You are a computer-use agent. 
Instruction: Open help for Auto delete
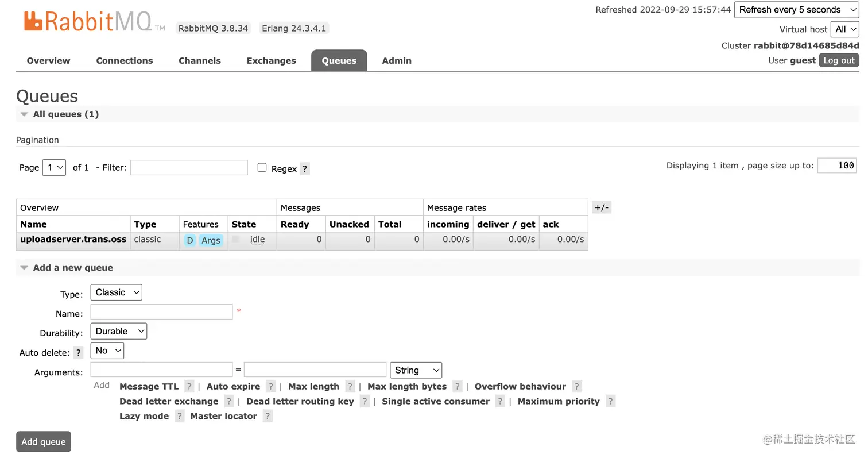point(79,353)
